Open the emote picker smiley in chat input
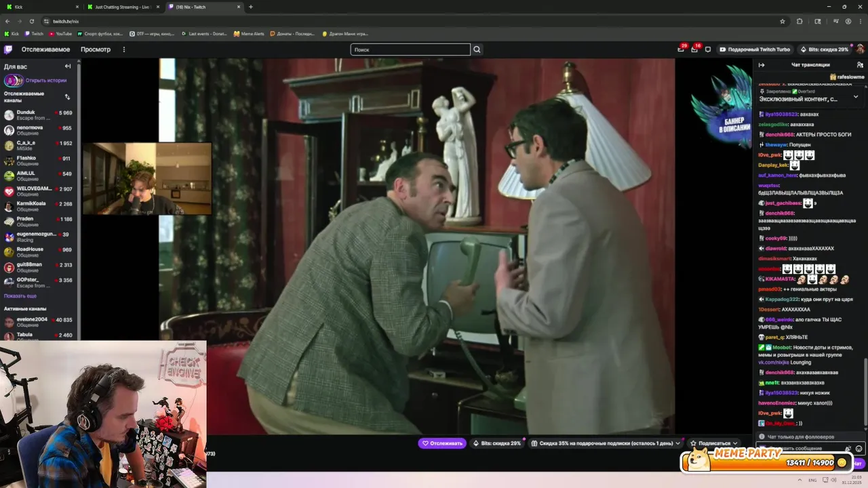The width and height of the screenshot is (868, 488). (x=859, y=448)
